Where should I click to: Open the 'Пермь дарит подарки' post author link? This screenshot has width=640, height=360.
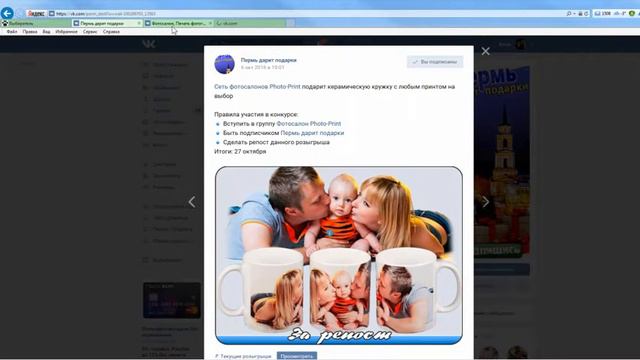(269, 60)
